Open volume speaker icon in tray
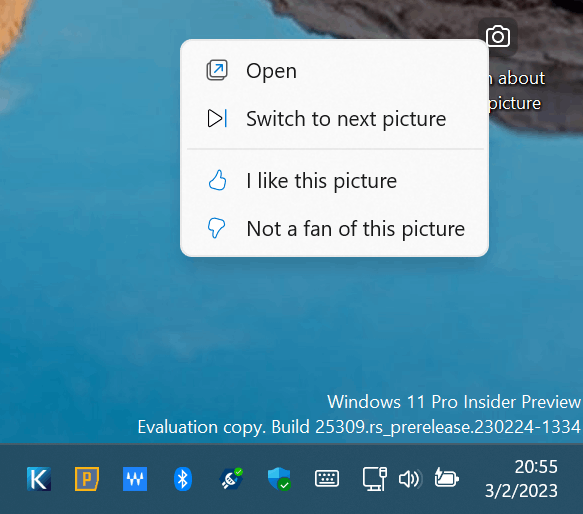Viewport: 583px width, 514px height. [410, 479]
